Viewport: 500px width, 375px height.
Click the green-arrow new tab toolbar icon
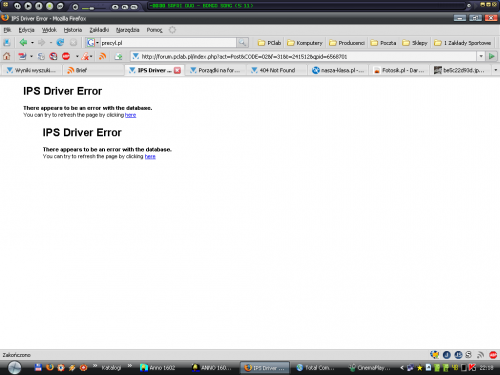[x=118, y=56]
